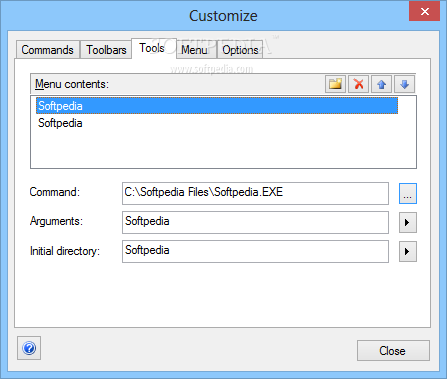Delete the selected menu item with the red X
The image size is (447, 379).
coord(358,84)
